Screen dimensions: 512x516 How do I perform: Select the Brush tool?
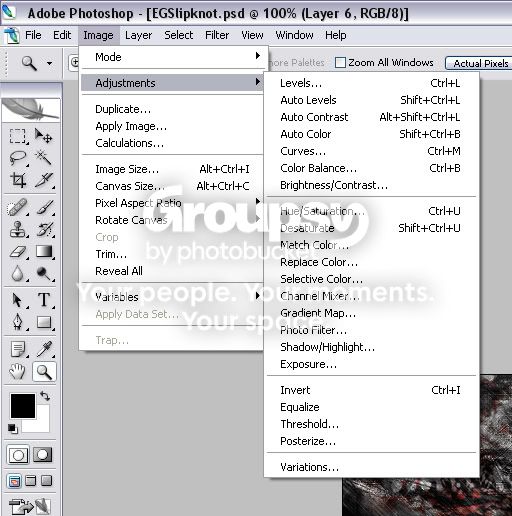click(44, 208)
